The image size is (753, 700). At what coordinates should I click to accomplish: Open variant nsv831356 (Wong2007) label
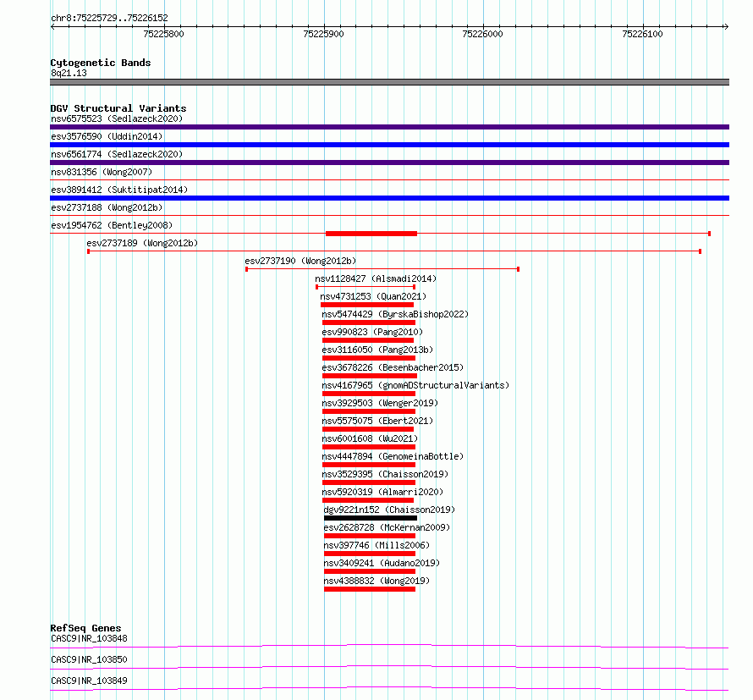[x=102, y=172]
